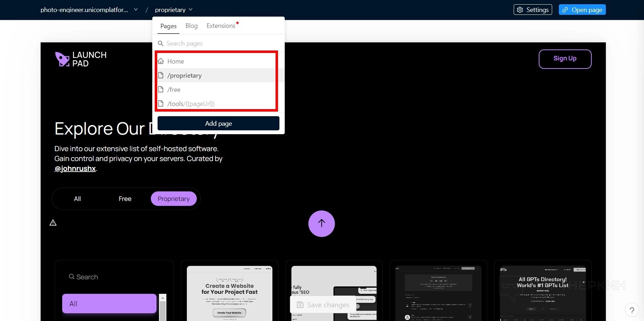Click the category list scrollbar up arrow
This screenshot has height=321, width=644.
163,298
